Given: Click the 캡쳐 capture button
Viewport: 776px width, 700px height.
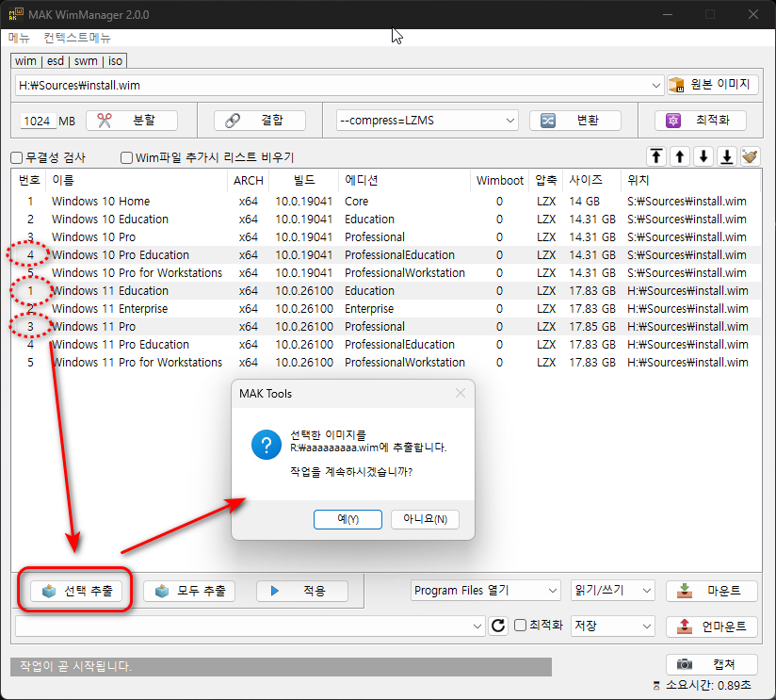Looking at the screenshot, I should point(712,664).
